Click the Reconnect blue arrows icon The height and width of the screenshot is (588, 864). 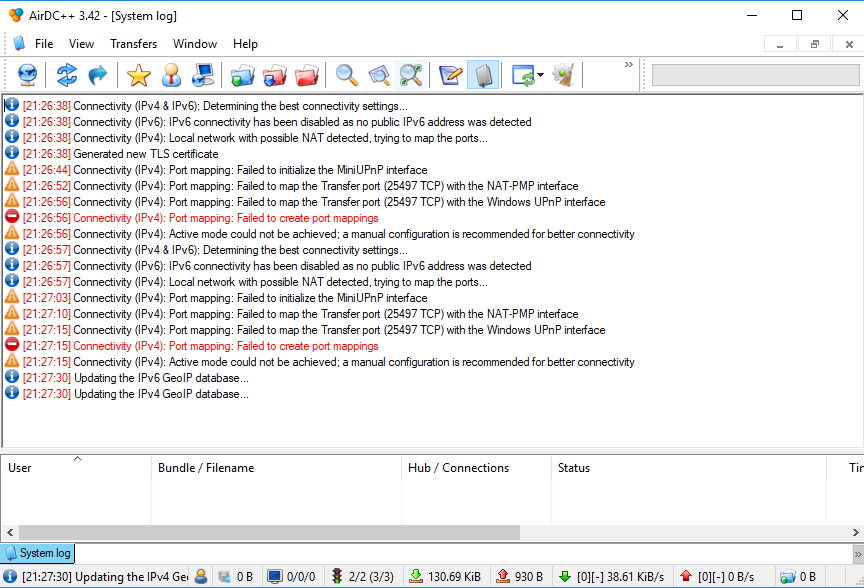tap(67, 74)
